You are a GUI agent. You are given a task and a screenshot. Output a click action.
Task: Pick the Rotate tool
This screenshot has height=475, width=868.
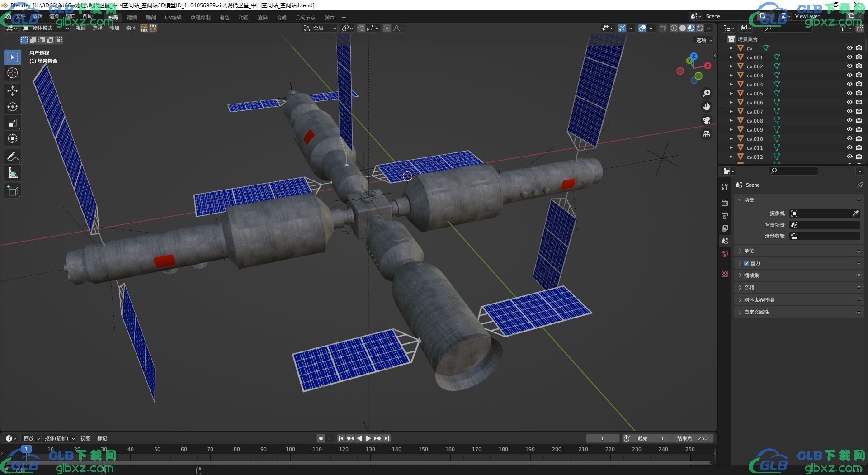pos(13,107)
